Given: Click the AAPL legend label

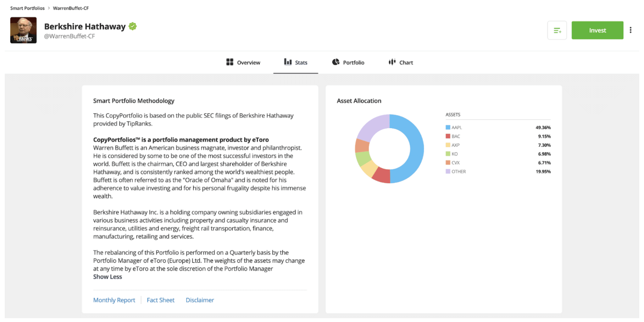Looking at the screenshot, I should pos(457,127).
